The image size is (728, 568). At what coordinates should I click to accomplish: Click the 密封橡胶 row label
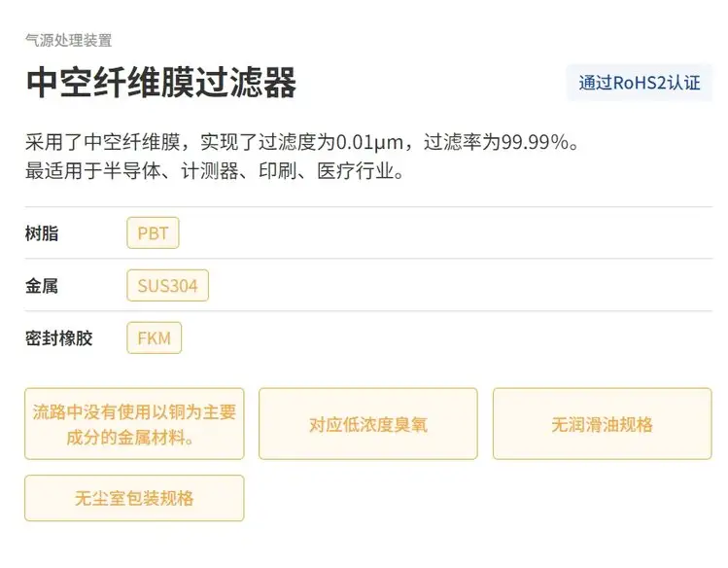coord(59,338)
